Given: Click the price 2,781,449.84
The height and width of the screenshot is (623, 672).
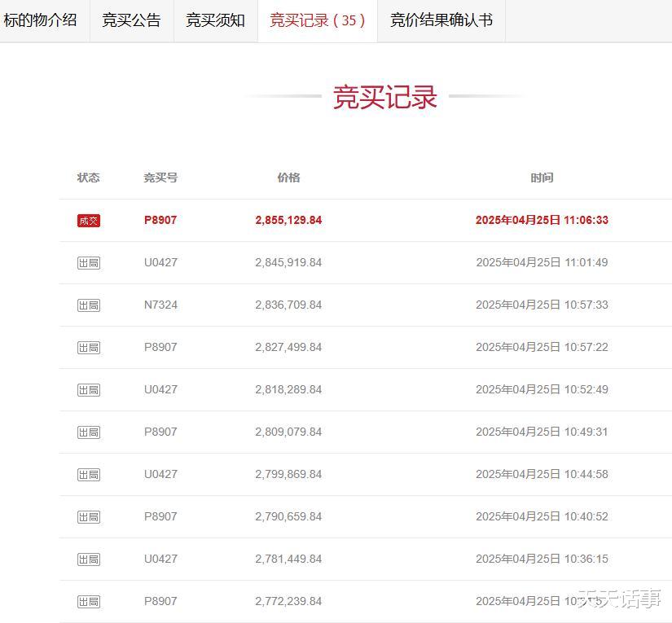Looking at the screenshot, I should 288,559.
